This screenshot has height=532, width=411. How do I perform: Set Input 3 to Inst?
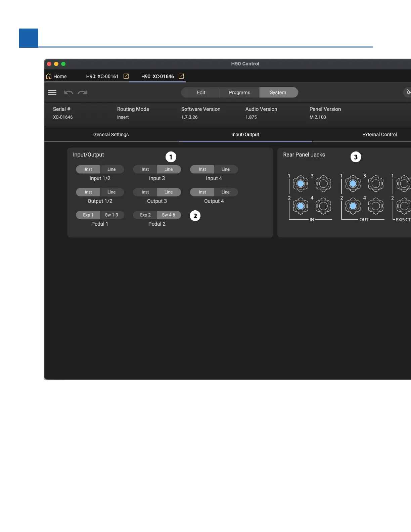(145, 169)
